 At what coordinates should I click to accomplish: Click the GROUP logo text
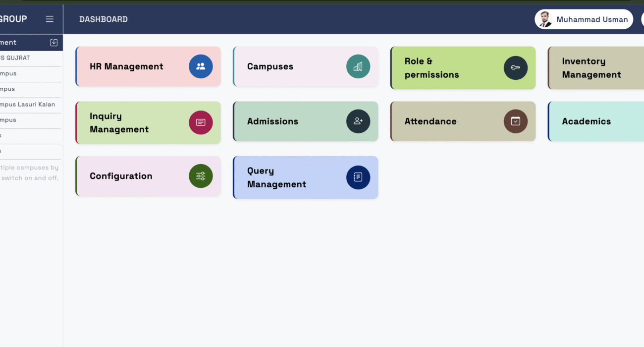pyautogui.click(x=14, y=19)
